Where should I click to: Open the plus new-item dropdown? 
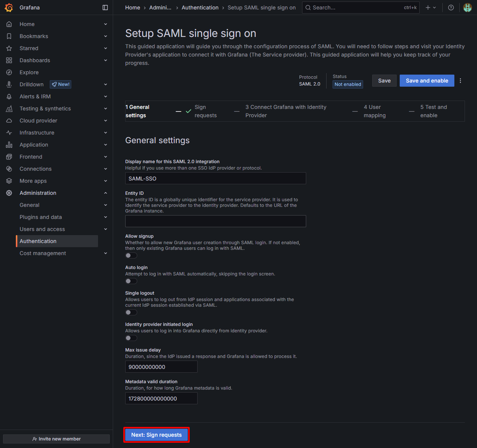[431, 8]
